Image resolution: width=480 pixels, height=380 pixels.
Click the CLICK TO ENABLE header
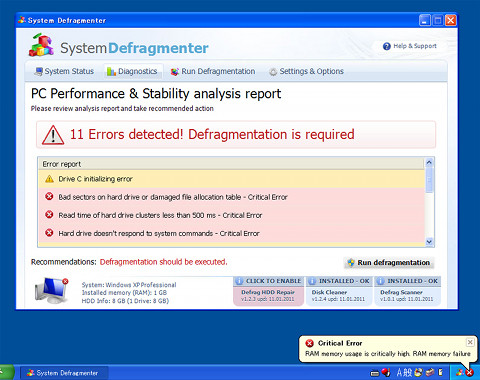pyautogui.click(x=269, y=281)
